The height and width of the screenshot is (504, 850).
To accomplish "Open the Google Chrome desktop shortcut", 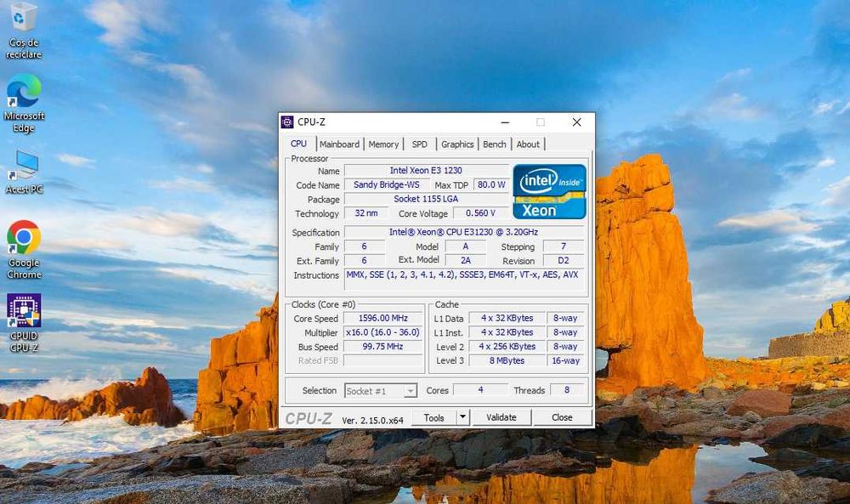I will [24, 249].
